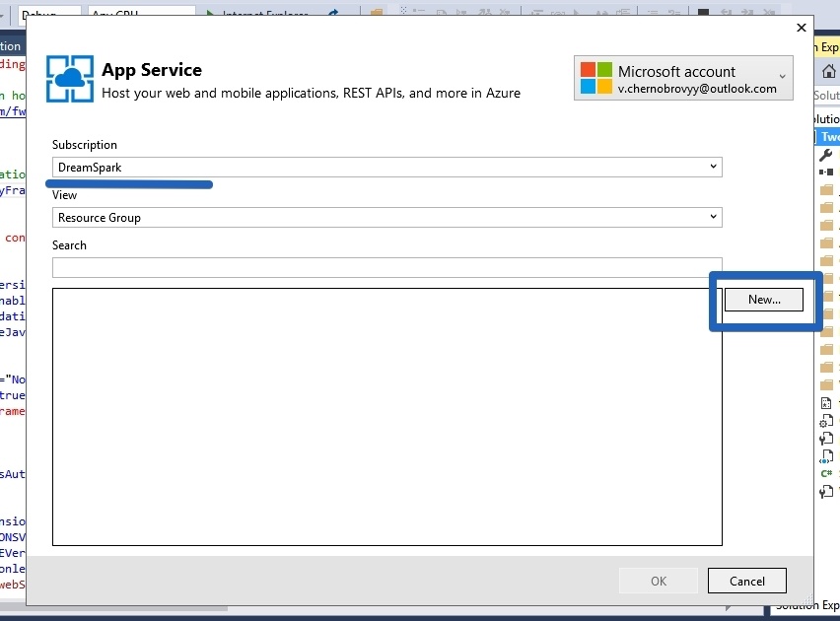Select the highlighted project node in Solution Explorer
The width and height of the screenshot is (840, 621).
click(x=828, y=137)
